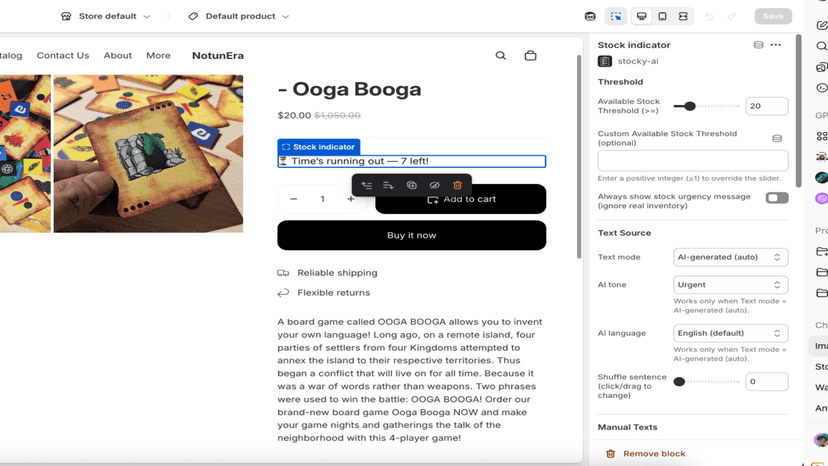
Task: Click the Buy it now button
Action: 411,235
